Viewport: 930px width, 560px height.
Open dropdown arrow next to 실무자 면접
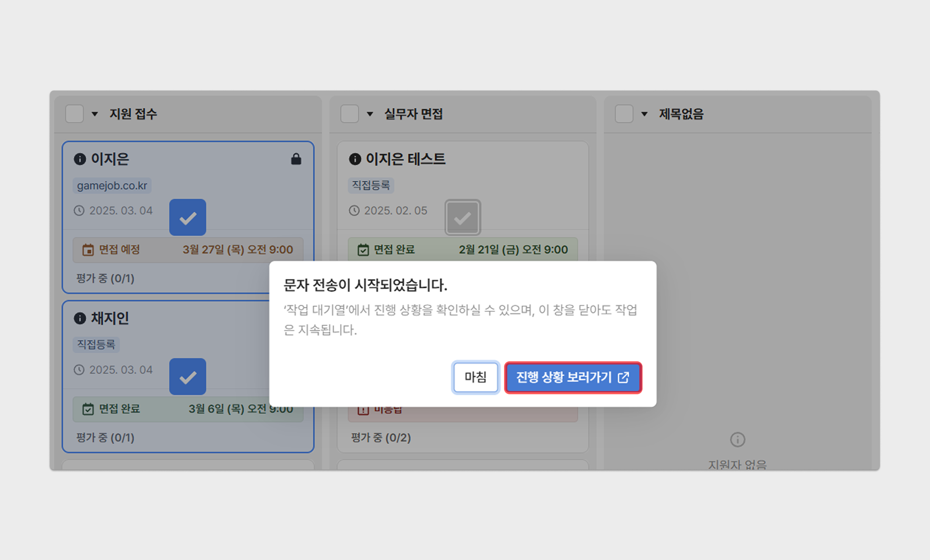pyautogui.click(x=370, y=114)
